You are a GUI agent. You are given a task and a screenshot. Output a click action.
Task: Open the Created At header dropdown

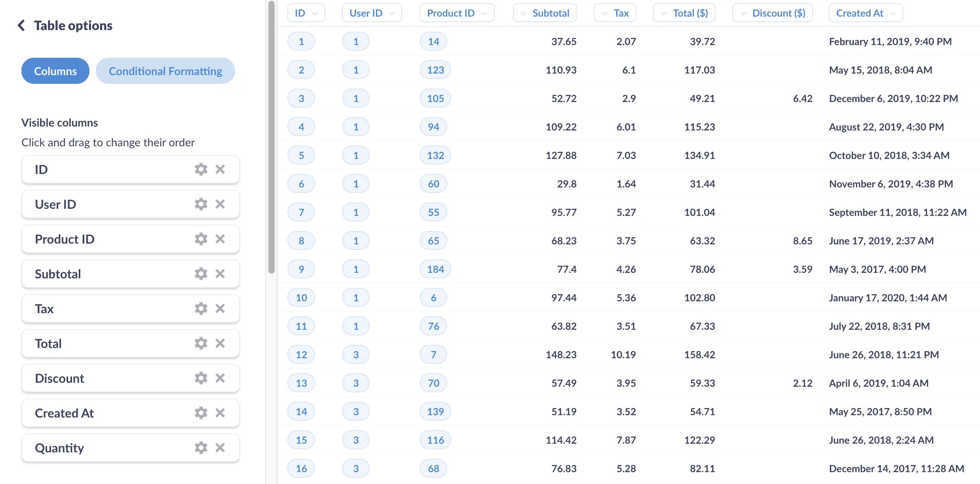[893, 13]
